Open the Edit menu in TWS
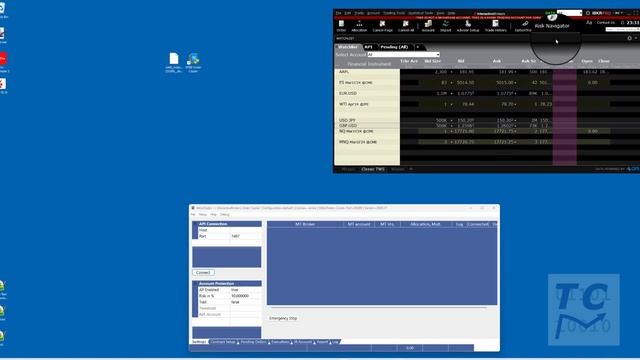Viewport: 640px width, 360px height. click(348, 13)
